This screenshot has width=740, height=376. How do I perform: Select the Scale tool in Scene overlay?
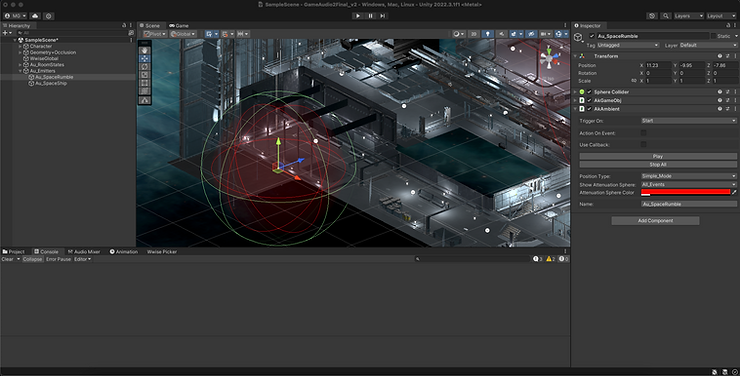point(144,75)
